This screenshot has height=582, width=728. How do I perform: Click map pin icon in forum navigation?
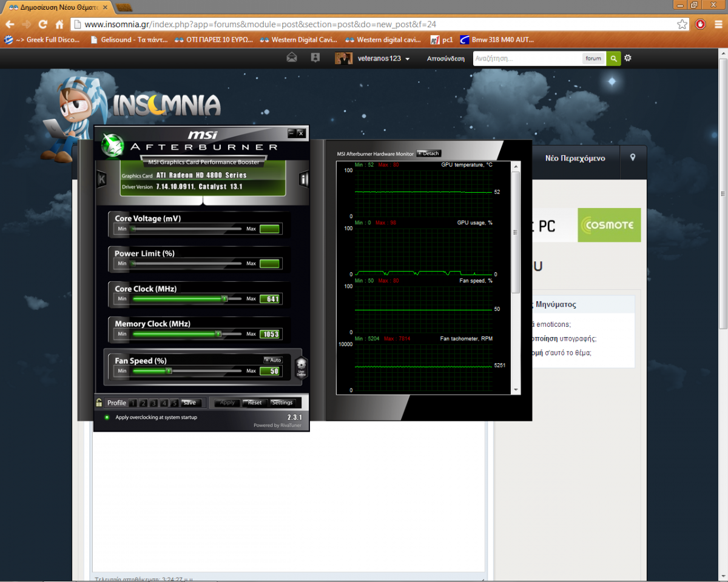(633, 158)
